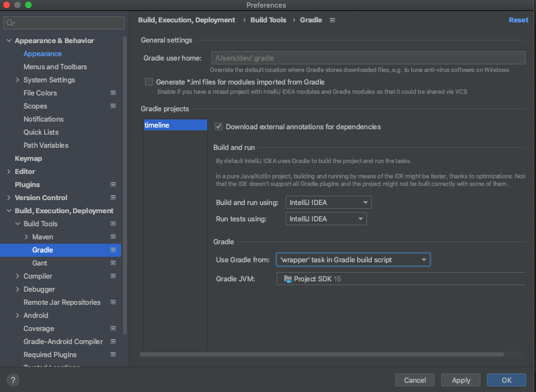Click the project-level icon beside File Colors
The height and width of the screenshot is (392, 536).
pyautogui.click(x=113, y=93)
